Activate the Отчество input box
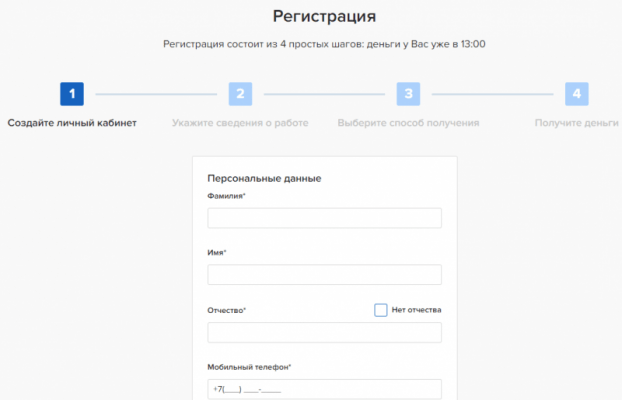 324,333
